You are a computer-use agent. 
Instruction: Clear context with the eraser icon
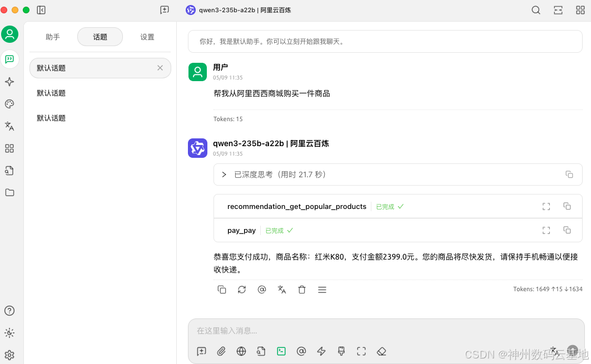[x=381, y=351]
